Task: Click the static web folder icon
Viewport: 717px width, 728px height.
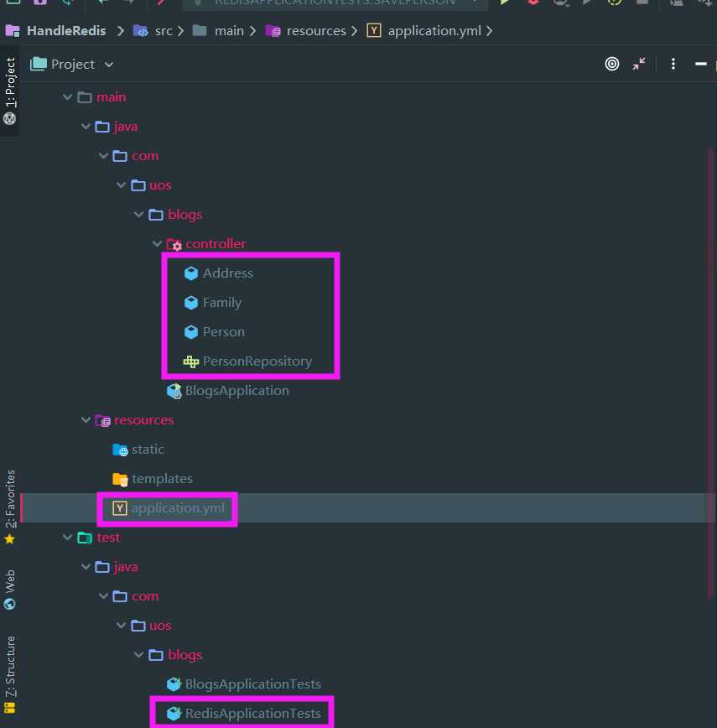Action: pos(120,450)
